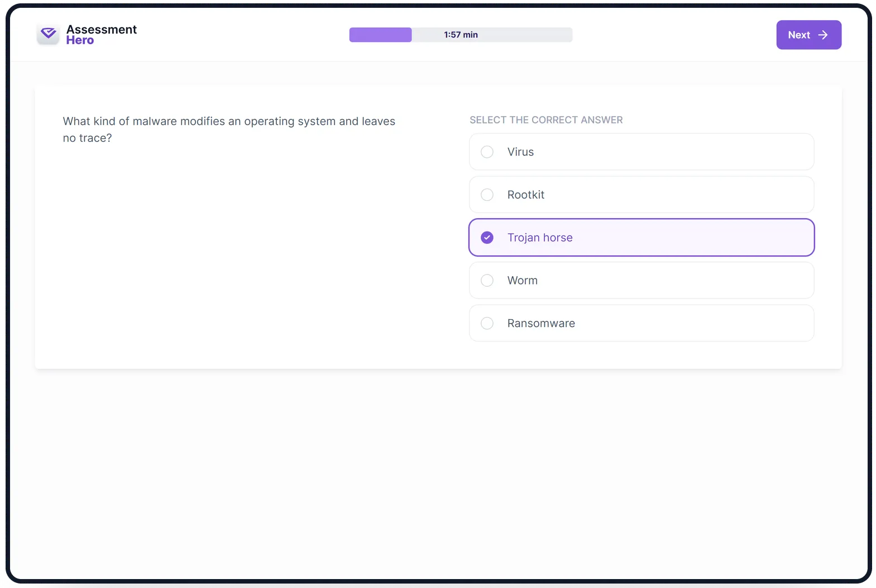Click the "Assessment Hero" brand name
This screenshot has width=876, height=588.
(x=101, y=35)
